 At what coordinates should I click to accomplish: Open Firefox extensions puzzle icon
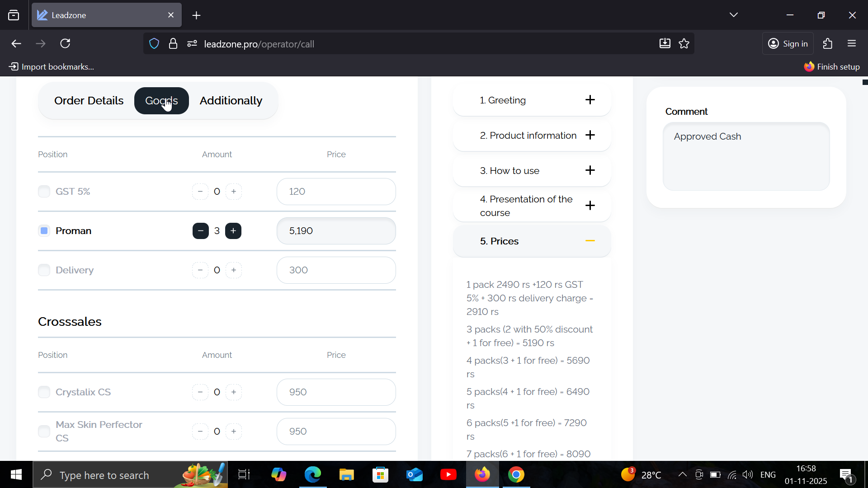[x=828, y=44]
